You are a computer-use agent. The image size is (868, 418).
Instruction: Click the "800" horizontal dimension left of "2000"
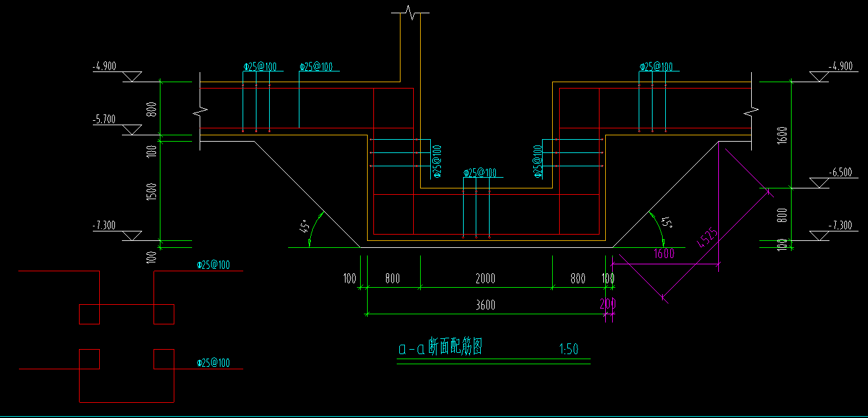click(x=392, y=278)
